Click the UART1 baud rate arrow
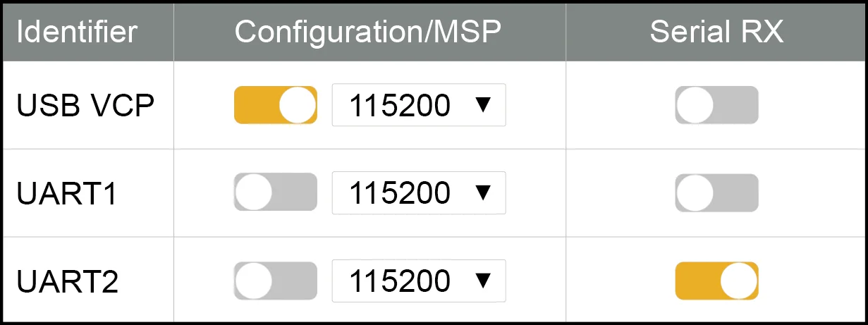Screen dimensions: 868x325 coord(482,192)
